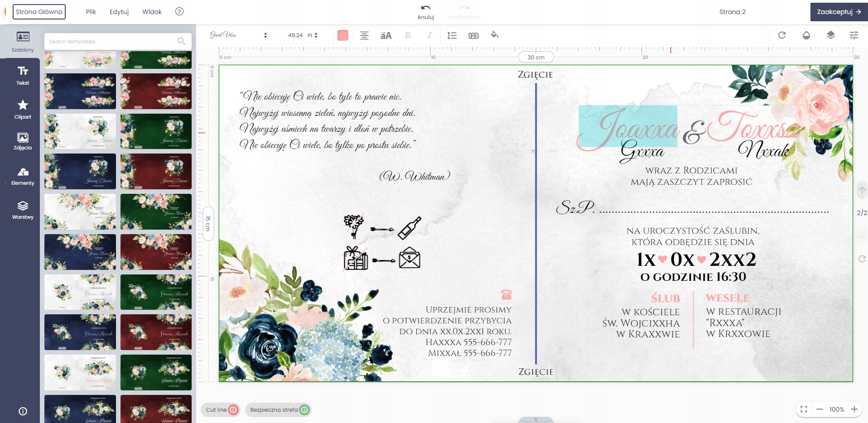Open the opacity droplet setting
The image size is (868, 423).
click(806, 35)
